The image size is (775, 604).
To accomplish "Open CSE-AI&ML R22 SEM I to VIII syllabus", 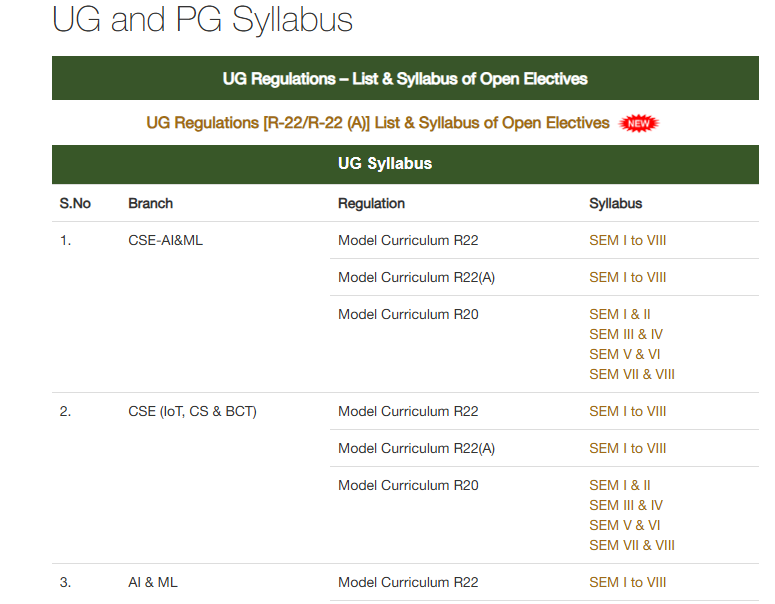I will click(627, 240).
